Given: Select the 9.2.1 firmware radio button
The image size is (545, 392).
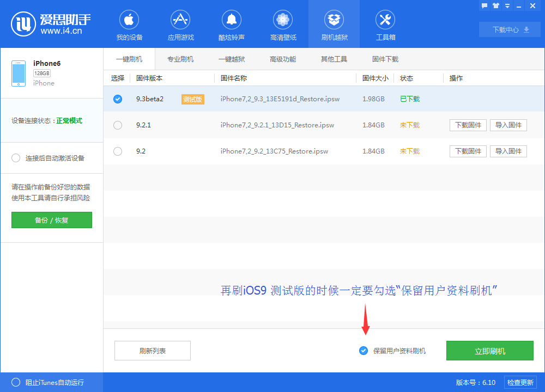Looking at the screenshot, I should 117,125.
